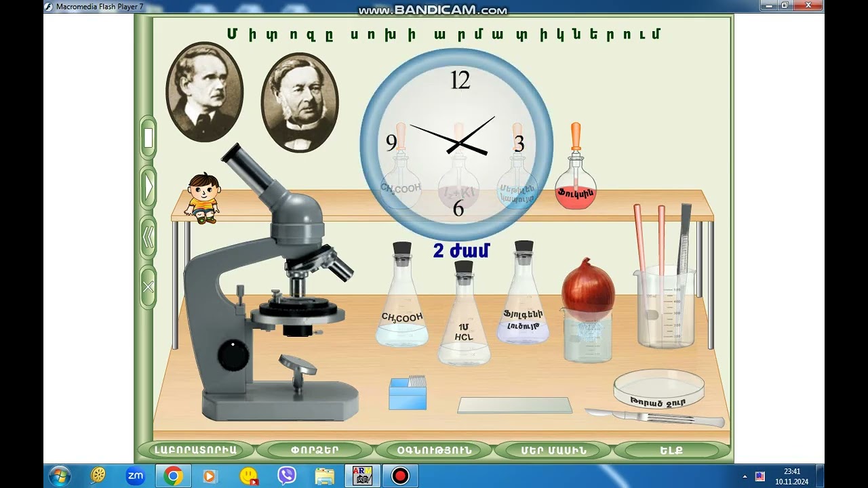The width and height of the screenshot is (868, 488).
Task: Open the ՕԳՆՈՒԹՅՈՒՆ help menu
Action: pos(434,450)
